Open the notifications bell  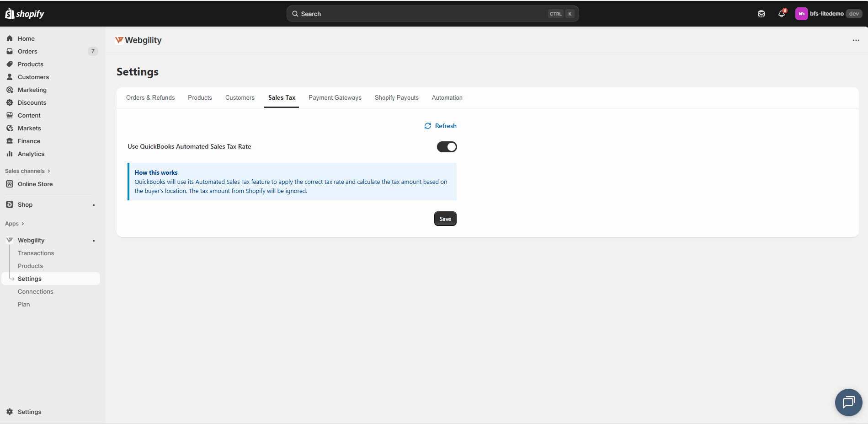pyautogui.click(x=782, y=14)
